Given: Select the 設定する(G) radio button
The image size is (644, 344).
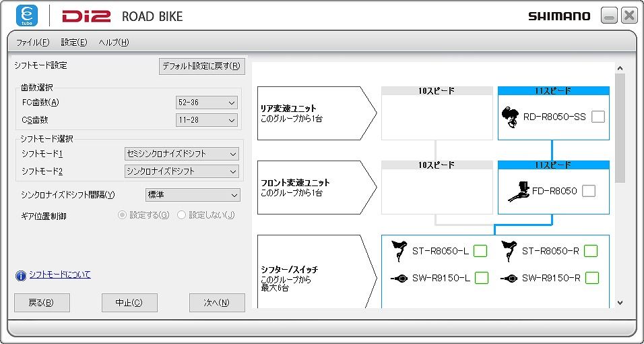Looking at the screenshot, I should pos(122,214).
